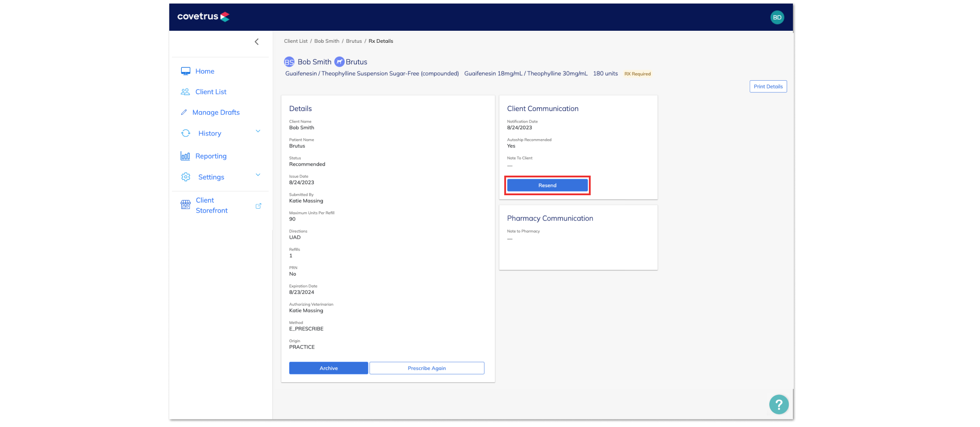Open Reporting using the bar chart icon
The image size is (980, 427).
(185, 156)
